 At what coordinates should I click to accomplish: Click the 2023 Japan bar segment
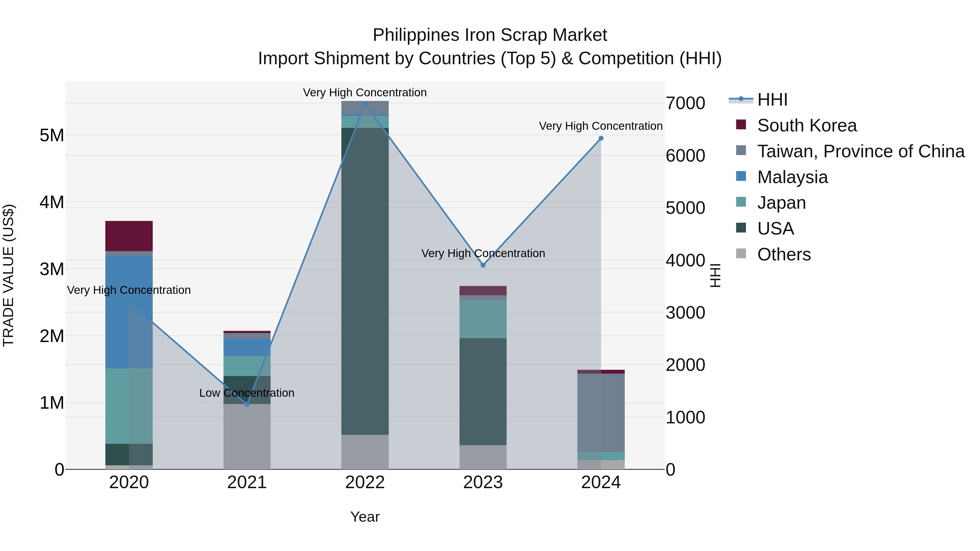tap(483, 319)
